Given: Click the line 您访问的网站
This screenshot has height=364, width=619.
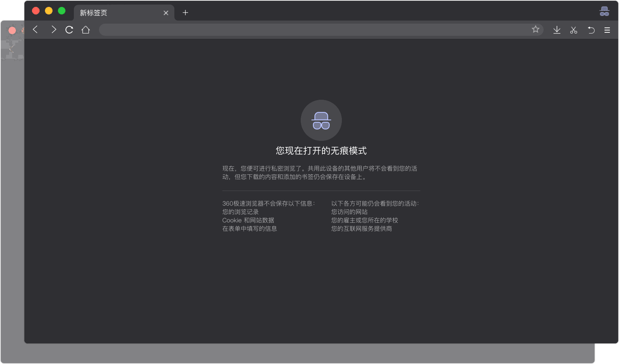Looking at the screenshot, I should click(349, 212).
